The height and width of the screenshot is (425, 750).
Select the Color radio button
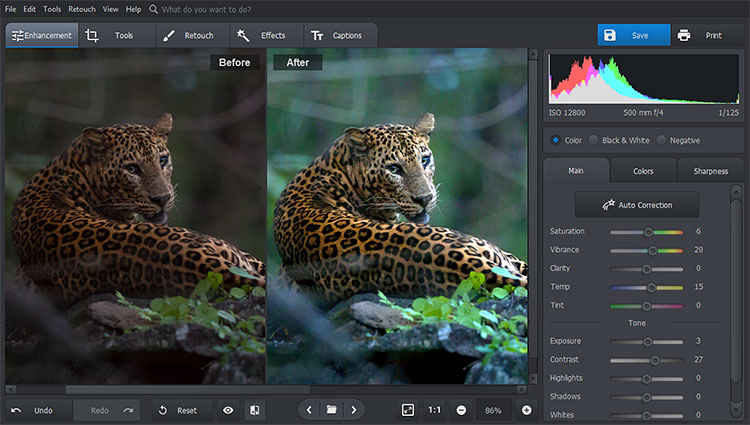[x=556, y=140]
